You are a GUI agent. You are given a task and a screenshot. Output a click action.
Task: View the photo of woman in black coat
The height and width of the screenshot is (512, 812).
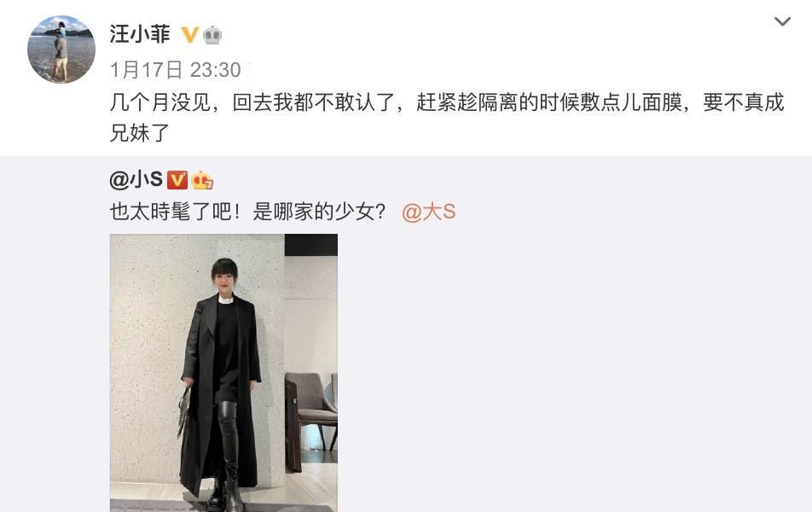coord(223,373)
